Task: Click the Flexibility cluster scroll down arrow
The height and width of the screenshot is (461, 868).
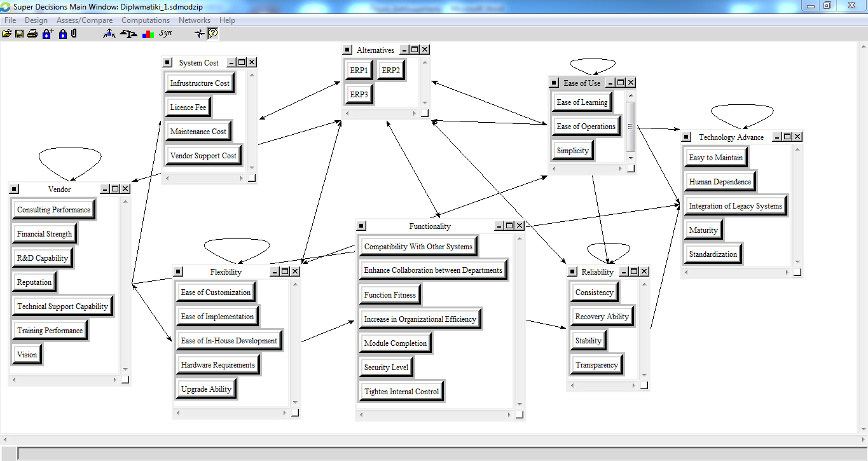Action: pyautogui.click(x=295, y=403)
